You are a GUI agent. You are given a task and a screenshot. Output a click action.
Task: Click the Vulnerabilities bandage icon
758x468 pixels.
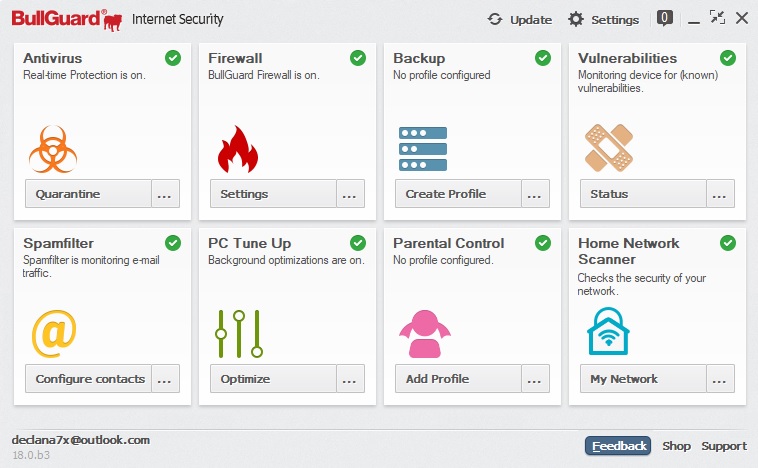(x=607, y=148)
